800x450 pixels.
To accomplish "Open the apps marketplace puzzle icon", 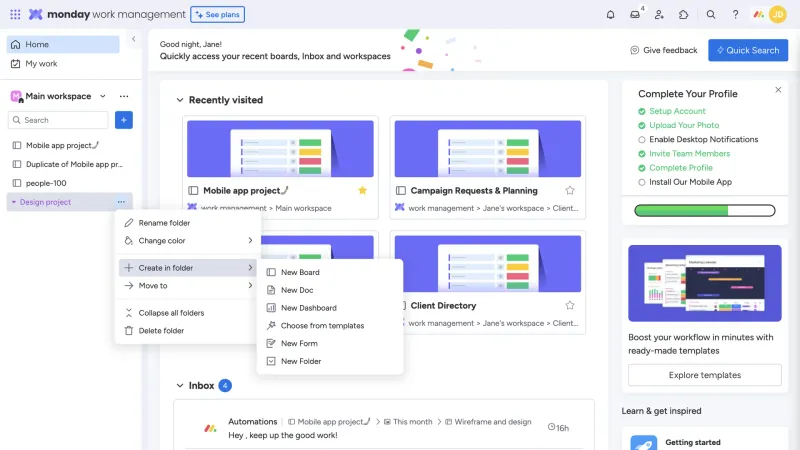I will pyautogui.click(x=684, y=14).
